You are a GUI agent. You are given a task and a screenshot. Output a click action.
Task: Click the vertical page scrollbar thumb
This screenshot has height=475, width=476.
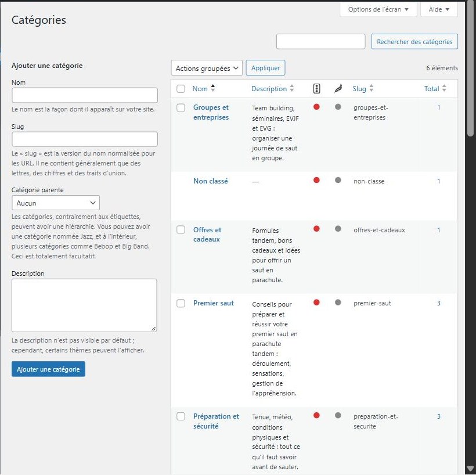[x=471, y=69]
